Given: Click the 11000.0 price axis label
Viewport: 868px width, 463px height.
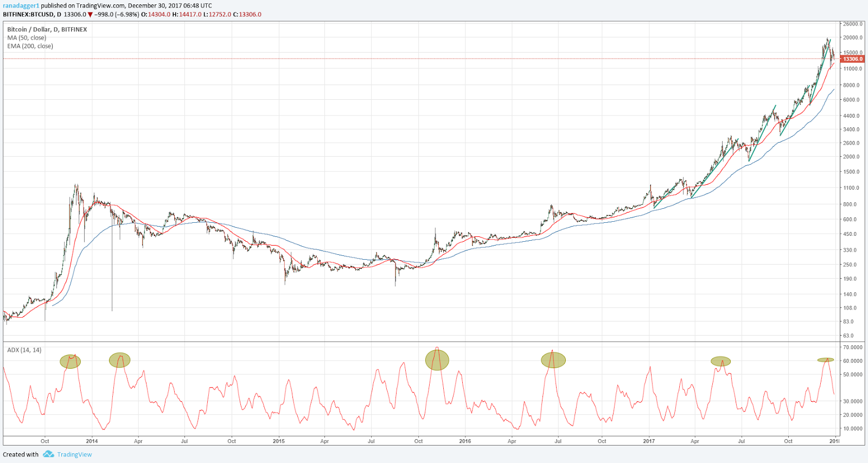Looking at the screenshot, I should (853, 69).
